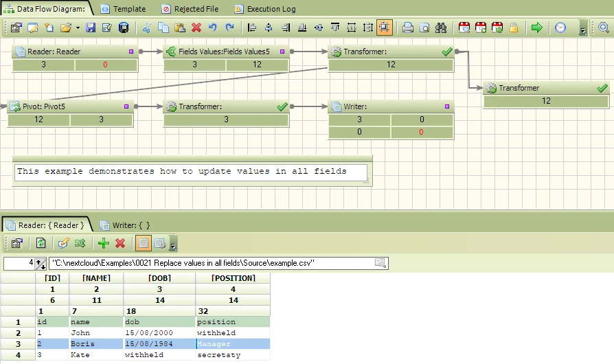The width and height of the screenshot is (614, 364).
Task: Click the green shuffle arrows icon
Action: coord(80,243)
